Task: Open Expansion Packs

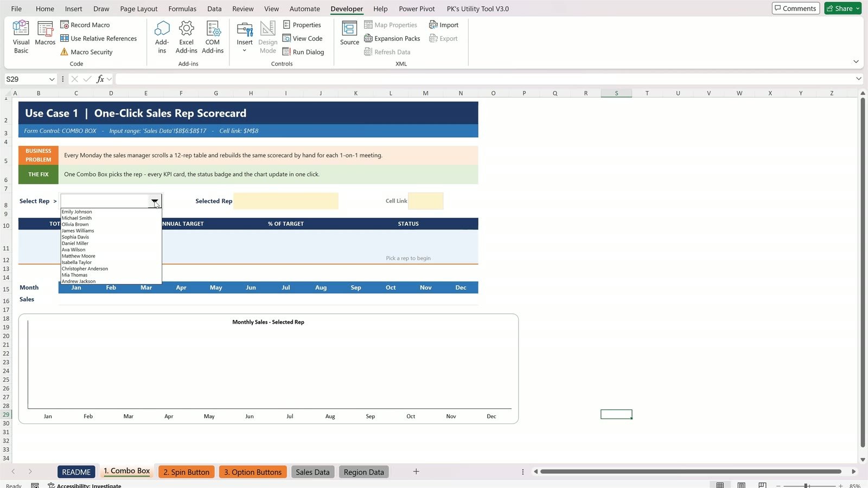Action: point(392,38)
